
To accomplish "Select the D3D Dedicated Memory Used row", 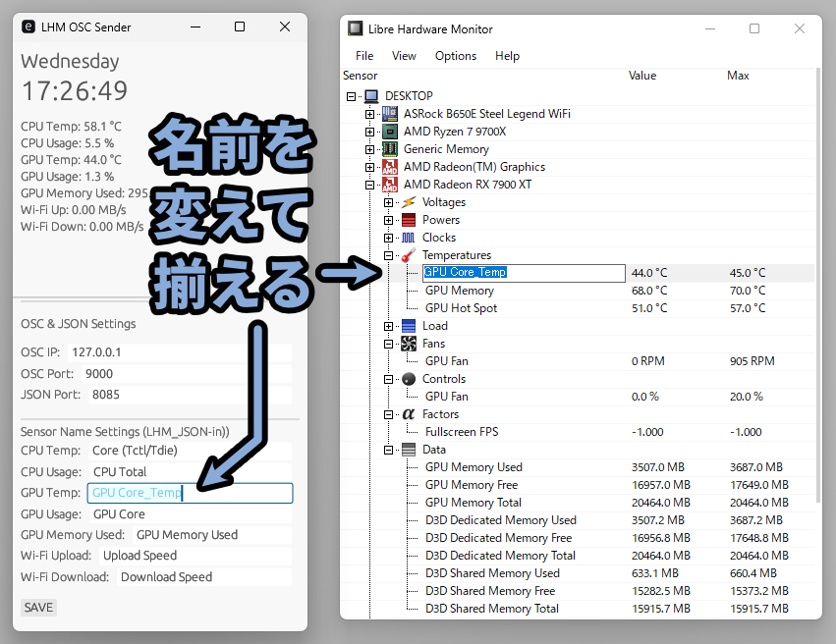I will pos(578,520).
